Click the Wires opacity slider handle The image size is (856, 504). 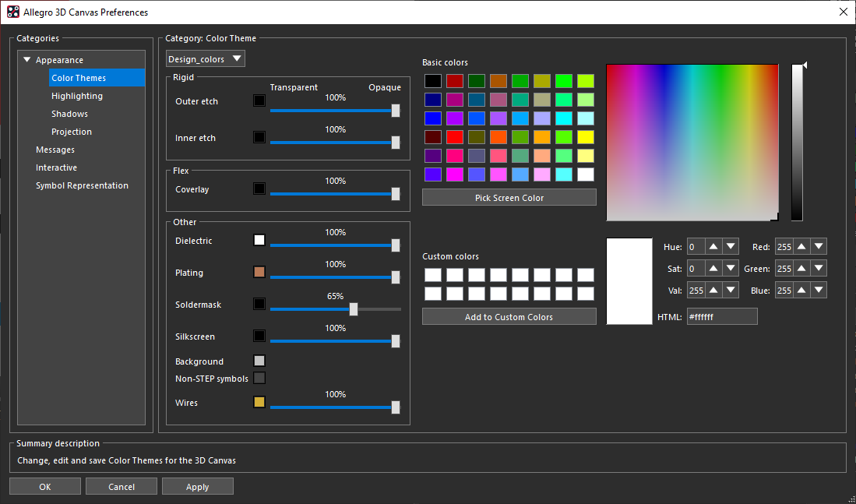point(396,407)
